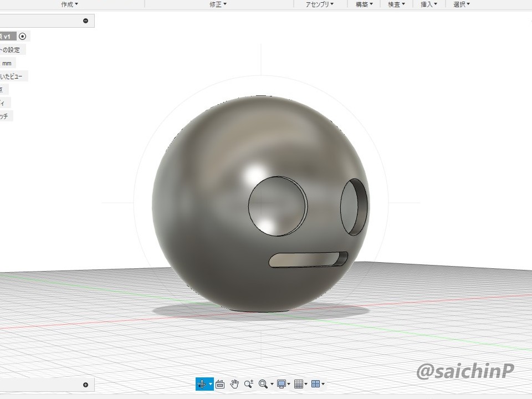Click the Grid and Snaps icon
532x399 pixels.
pyautogui.click(x=299, y=384)
